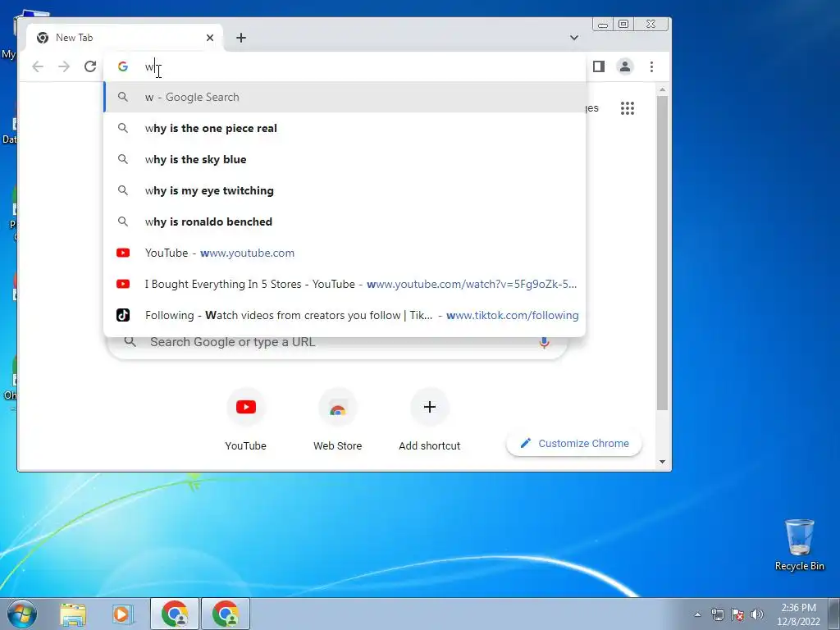Click the network tray icon
Image resolution: width=840 pixels, height=630 pixels.
pos(717,614)
